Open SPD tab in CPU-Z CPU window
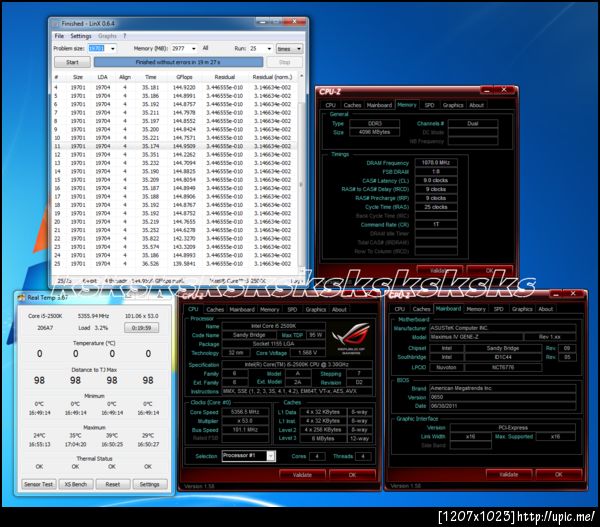Viewport: 600px width, 527px height. (292, 309)
